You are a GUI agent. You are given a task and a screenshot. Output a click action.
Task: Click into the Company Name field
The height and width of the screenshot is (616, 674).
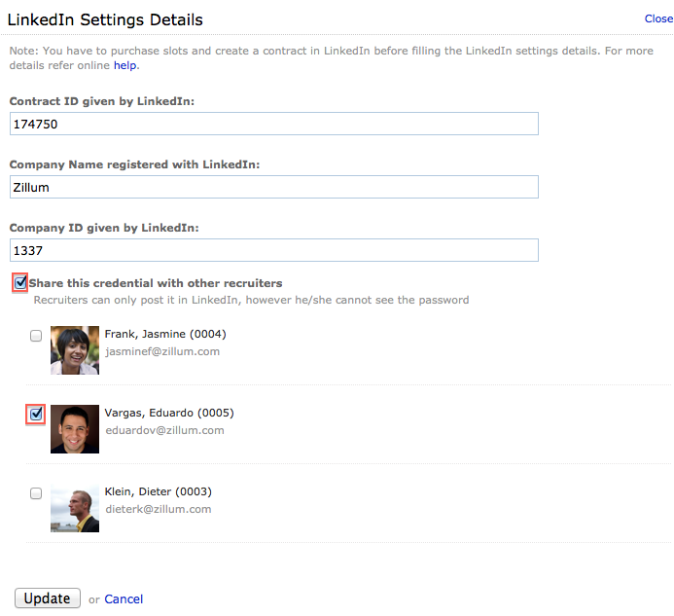point(273,187)
